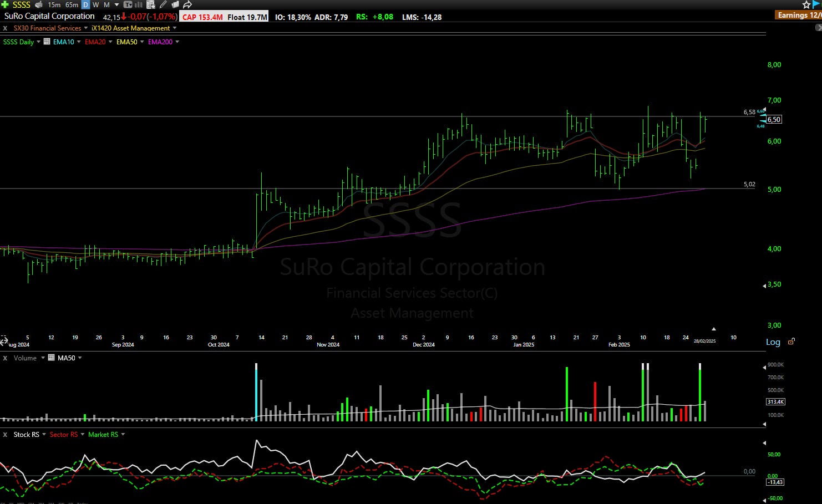Click the bar chart style icon

139,4
